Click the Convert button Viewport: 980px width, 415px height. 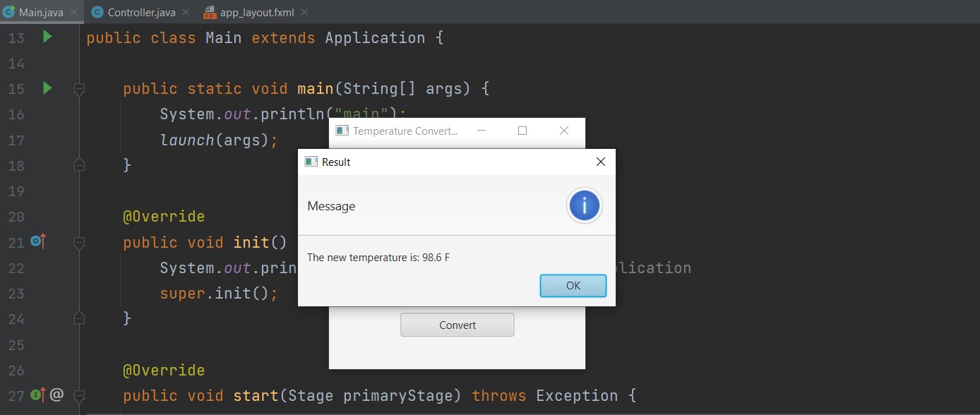457,325
